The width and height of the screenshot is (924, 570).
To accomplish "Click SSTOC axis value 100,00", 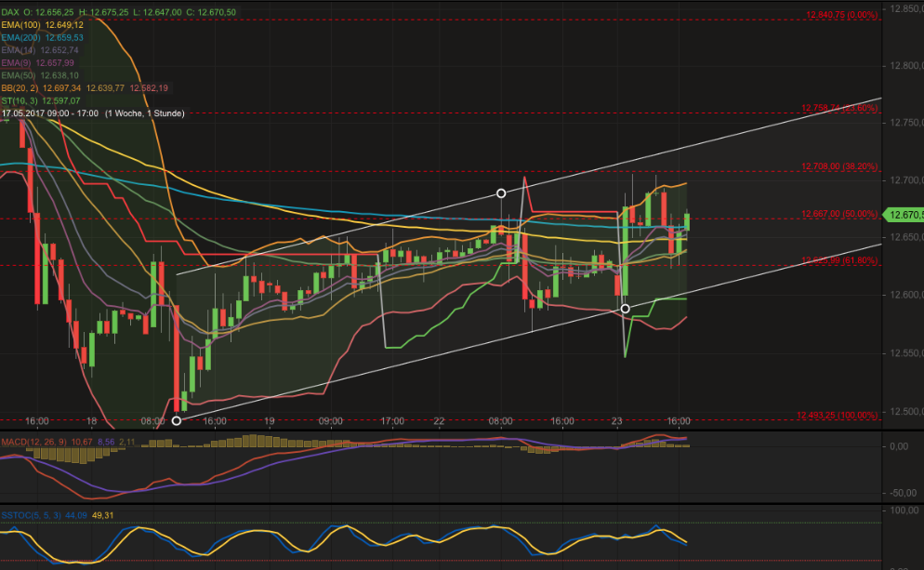I will (905, 510).
